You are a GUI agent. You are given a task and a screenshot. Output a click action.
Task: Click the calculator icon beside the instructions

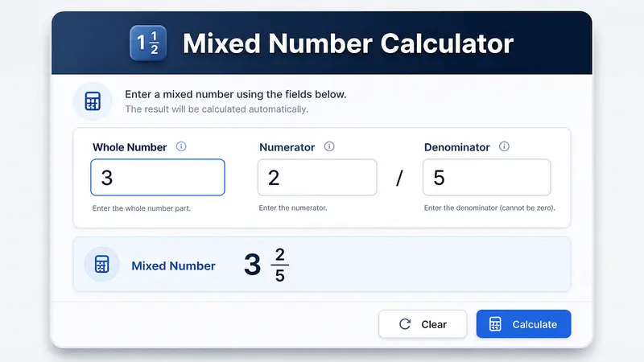click(x=93, y=101)
